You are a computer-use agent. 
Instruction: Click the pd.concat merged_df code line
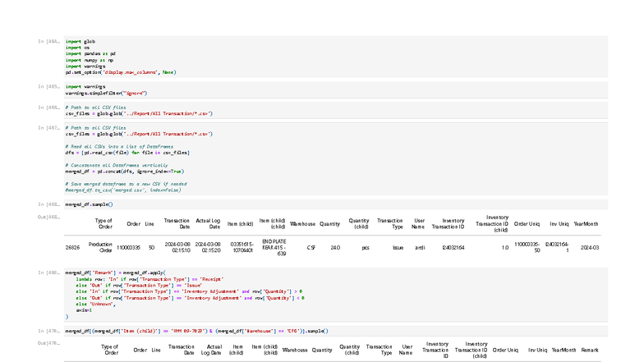pyautogui.click(x=125, y=172)
